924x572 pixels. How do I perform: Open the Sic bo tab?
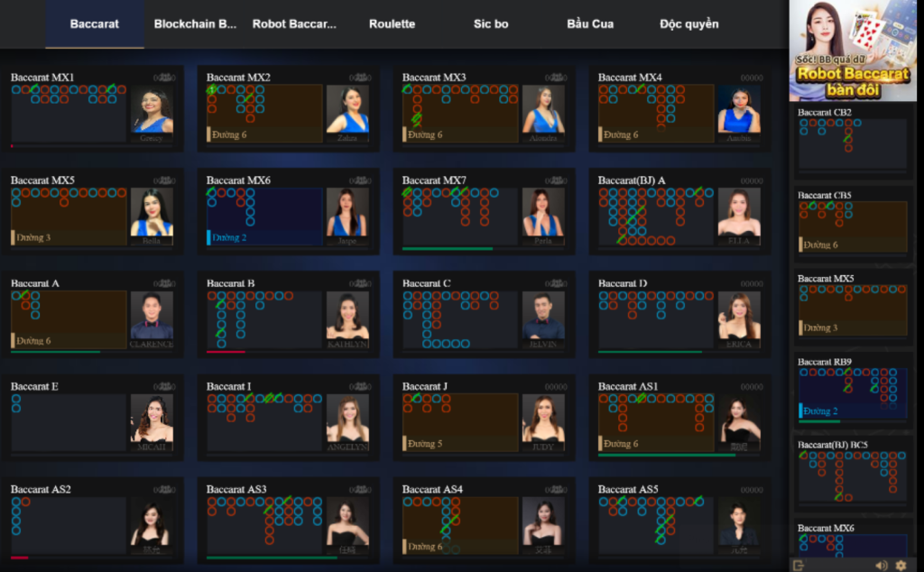tap(491, 24)
